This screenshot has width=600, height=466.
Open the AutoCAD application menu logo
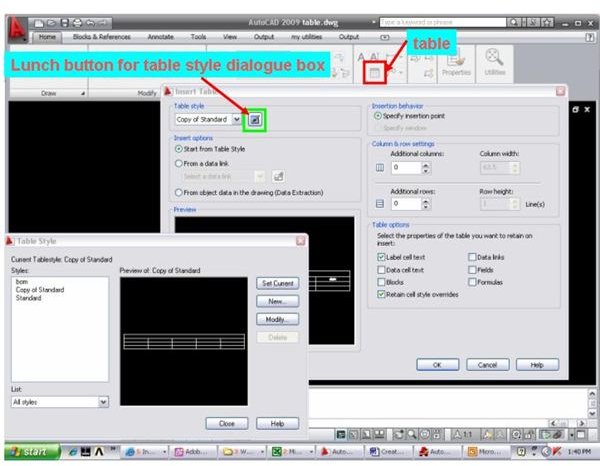click(16, 29)
